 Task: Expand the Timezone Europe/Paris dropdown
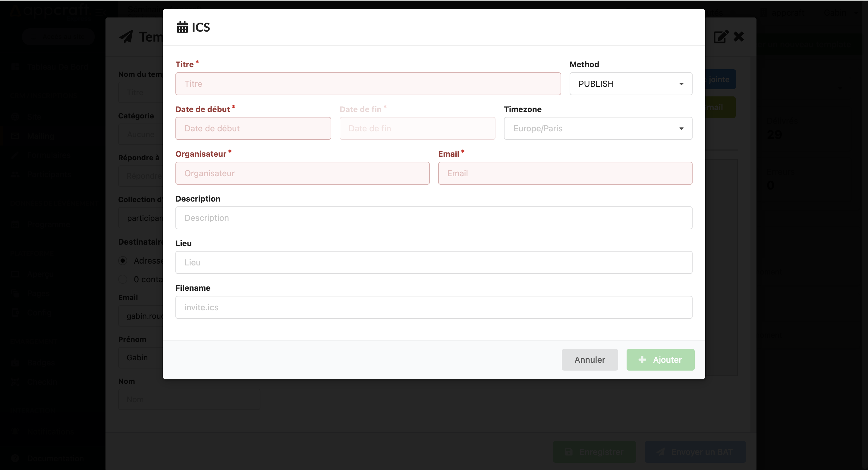coord(598,128)
